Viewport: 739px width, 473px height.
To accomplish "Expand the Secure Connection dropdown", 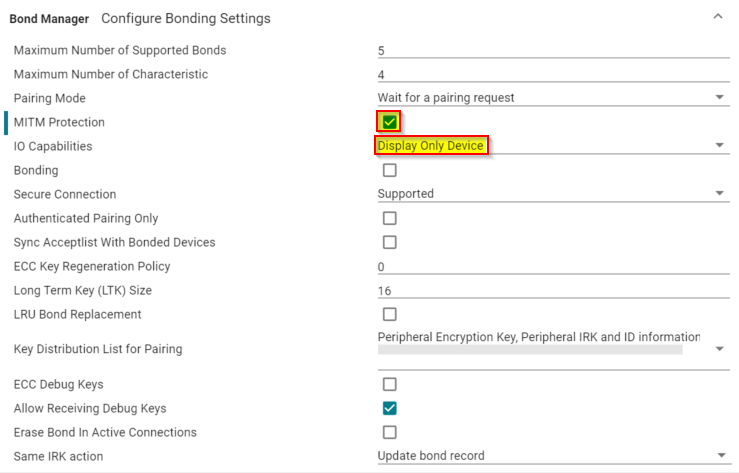I will pyautogui.click(x=720, y=194).
